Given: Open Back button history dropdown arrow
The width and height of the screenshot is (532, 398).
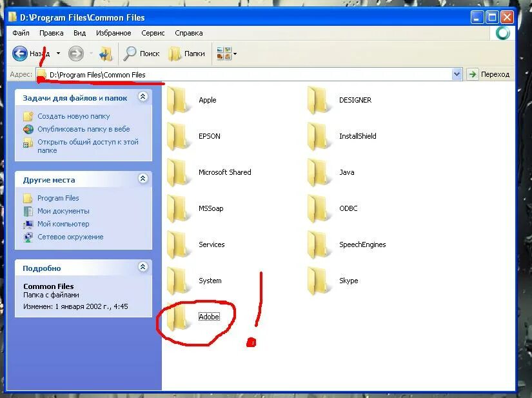Looking at the screenshot, I should click(58, 54).
